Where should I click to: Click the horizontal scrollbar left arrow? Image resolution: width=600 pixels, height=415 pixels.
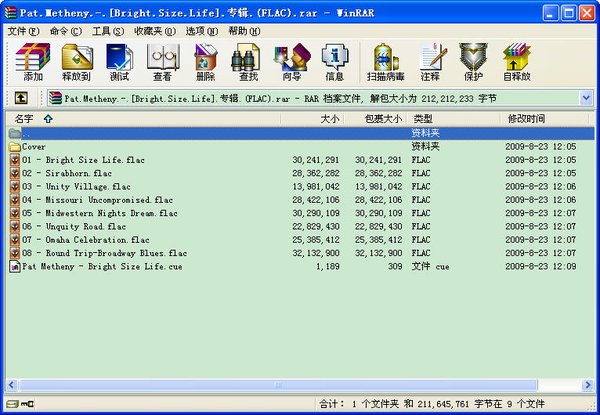coord(12,385)
